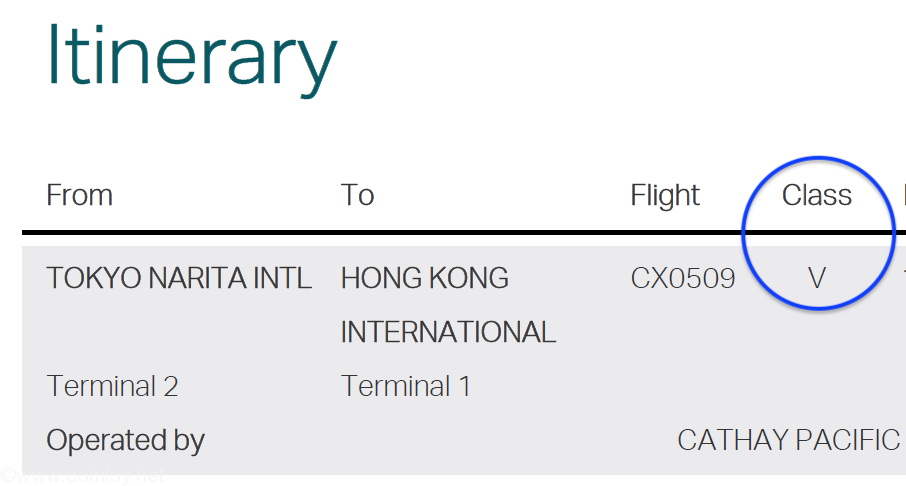The width and height of the screenshot is (906, 486).
Task: Select the From column header
Action: [79, 195]
